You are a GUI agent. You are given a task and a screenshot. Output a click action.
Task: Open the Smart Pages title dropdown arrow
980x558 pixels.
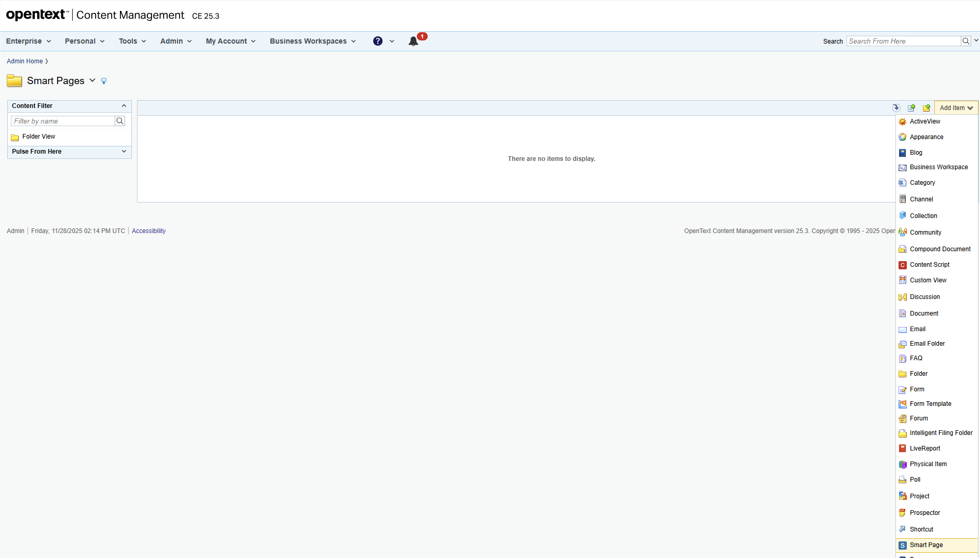click(92, 80)
